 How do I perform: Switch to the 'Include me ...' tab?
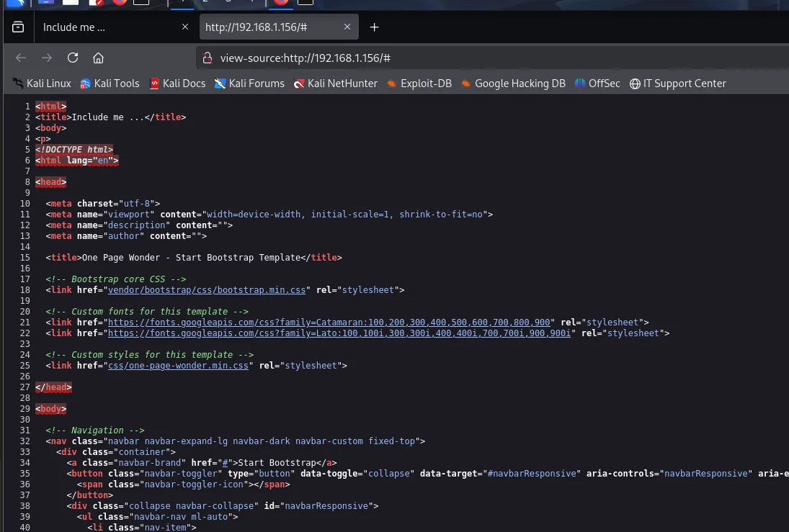pos(115,27)
